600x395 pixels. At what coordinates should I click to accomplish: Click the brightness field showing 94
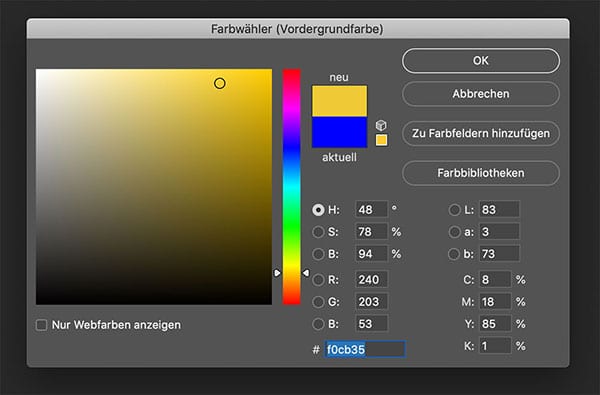point(372,254)
